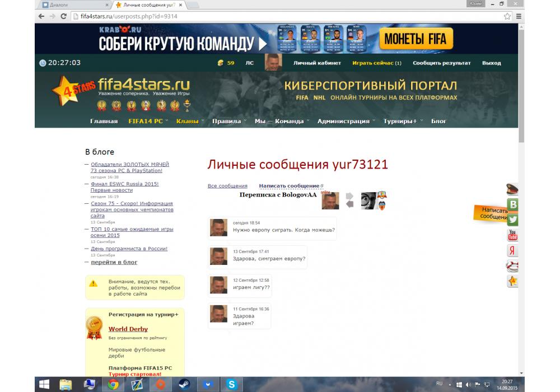Open Skype from the taskbar
Screen dimensions: 560x392
tap(232, 384)
